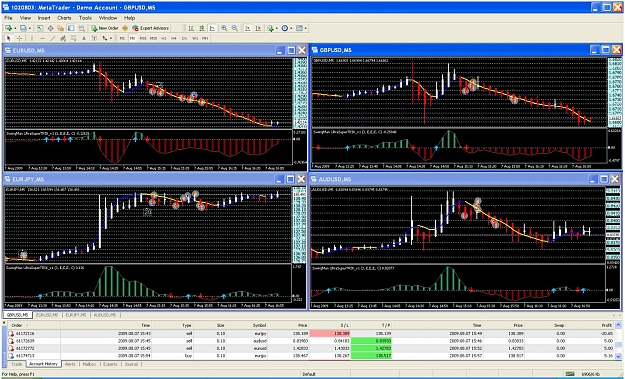Switch chart to line chart icon
The width and height of the screenshot is (625, 379).
pyautogui.click(x=212, y=28)
